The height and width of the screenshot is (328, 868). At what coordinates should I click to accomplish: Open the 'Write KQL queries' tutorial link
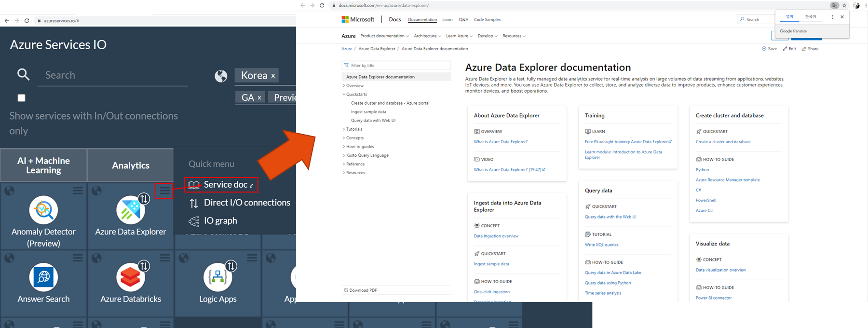point(601,245)
